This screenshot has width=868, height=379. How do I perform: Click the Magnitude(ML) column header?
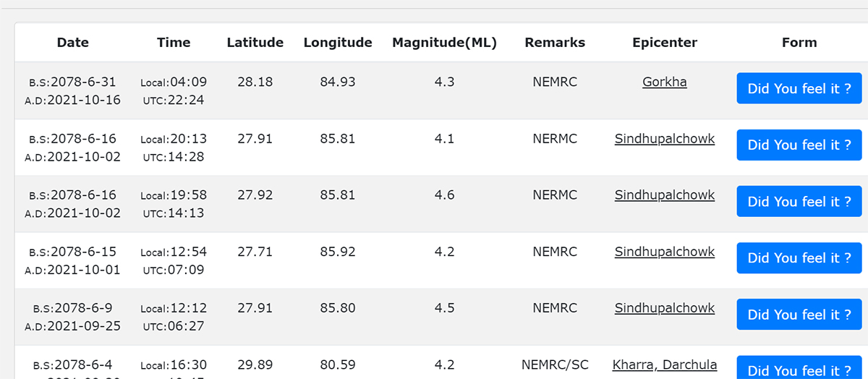coord(444,43)
